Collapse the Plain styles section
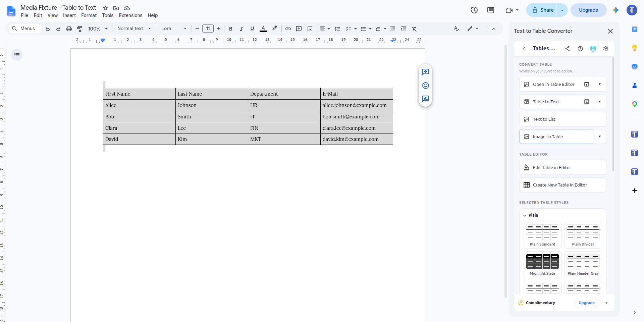The height and width of the screenshot is (322, 644). (x=525, y=215)
